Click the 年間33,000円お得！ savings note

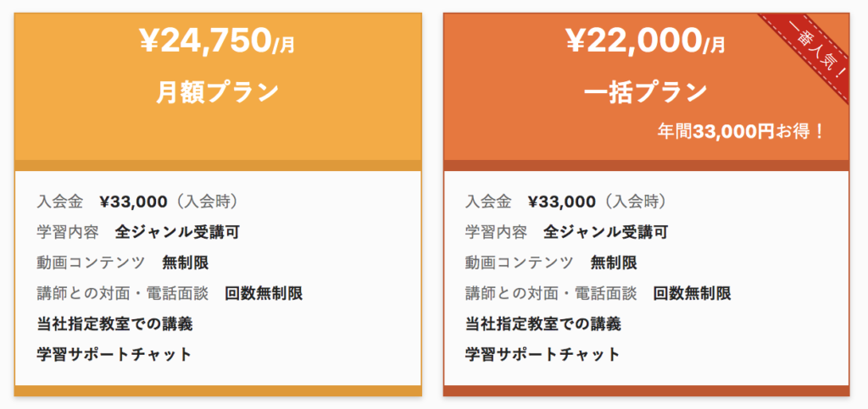pos(742,131)
